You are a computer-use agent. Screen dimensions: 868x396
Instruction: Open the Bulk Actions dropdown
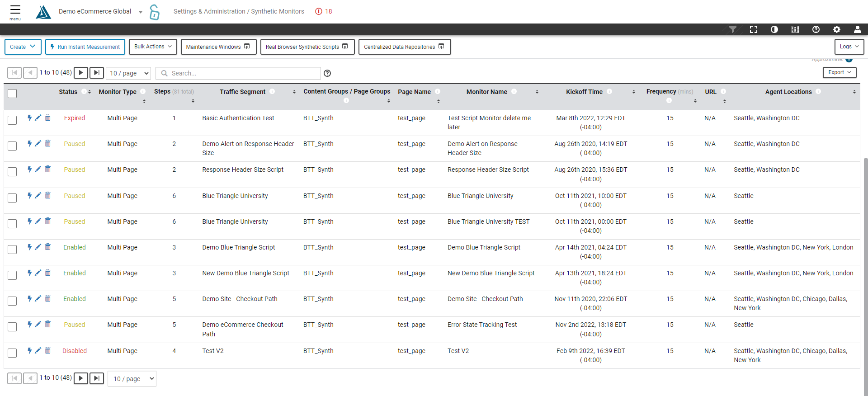153,47
